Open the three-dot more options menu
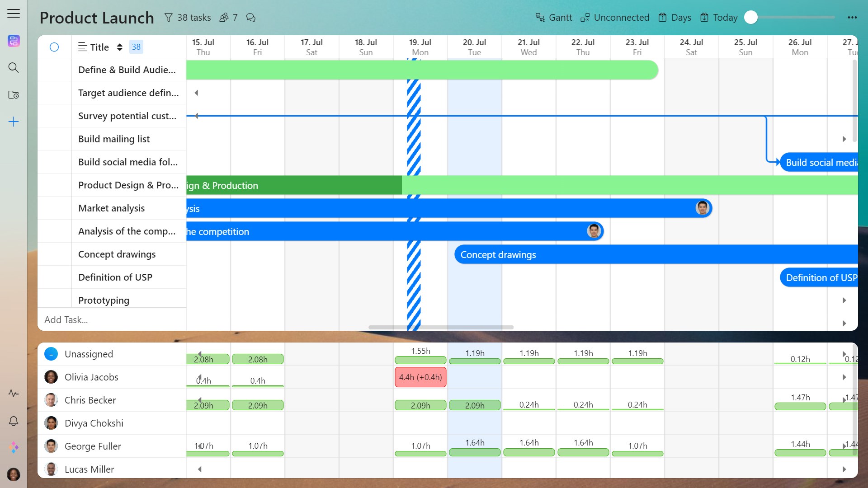The image size is (868, 488). point(852,18)
